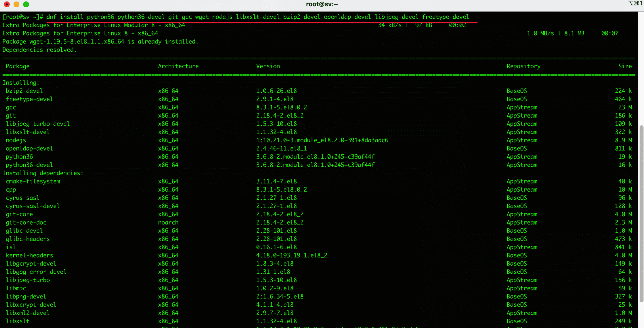Click the Installing dependencies: label
This screenshot has width=644, height=328.
click(x=43, y=173)
